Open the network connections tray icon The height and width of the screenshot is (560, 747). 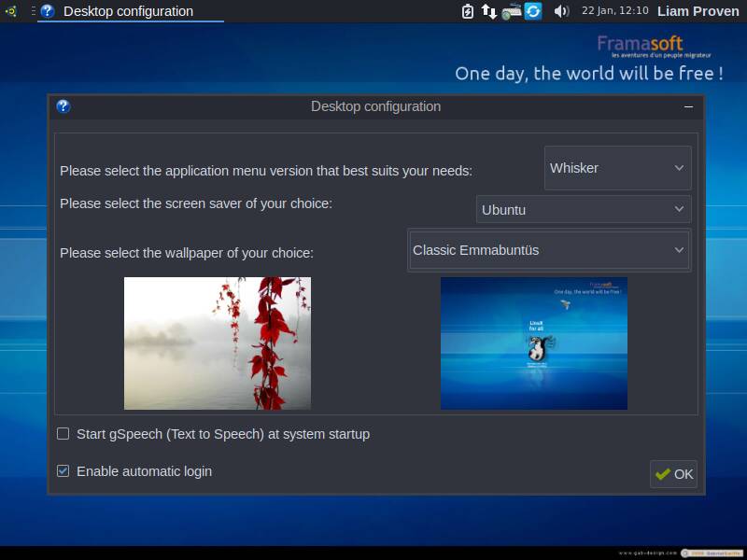coord(489,11)
